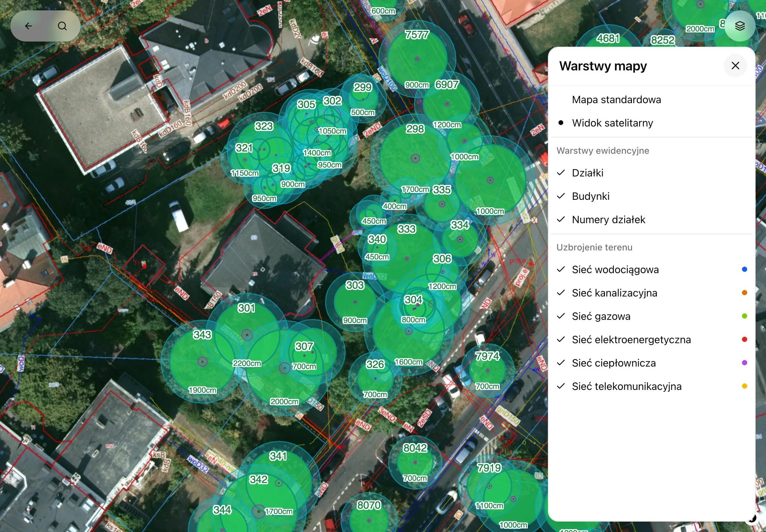Toggle the Sieć gazowa layer
This screenshot has width=766, height=532.
point(652,316)
